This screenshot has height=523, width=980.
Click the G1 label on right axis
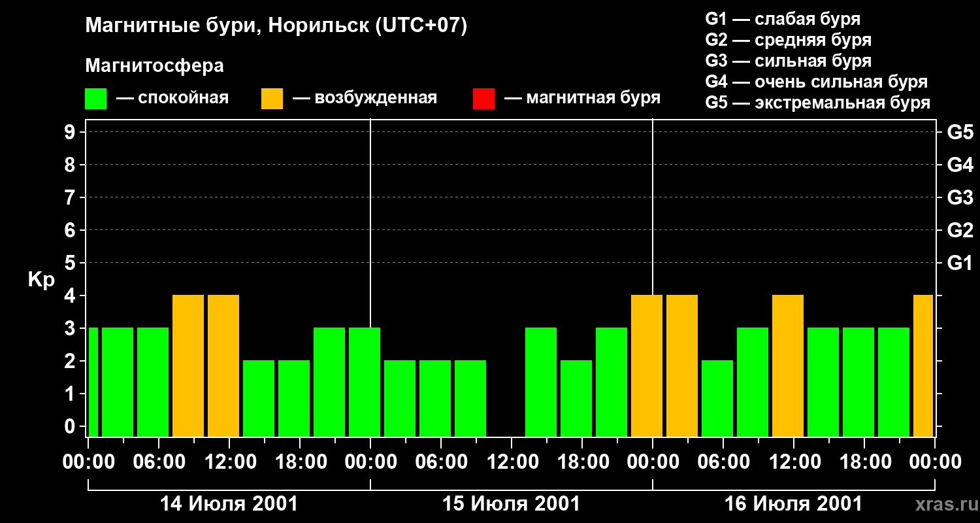tap(960, 263)
